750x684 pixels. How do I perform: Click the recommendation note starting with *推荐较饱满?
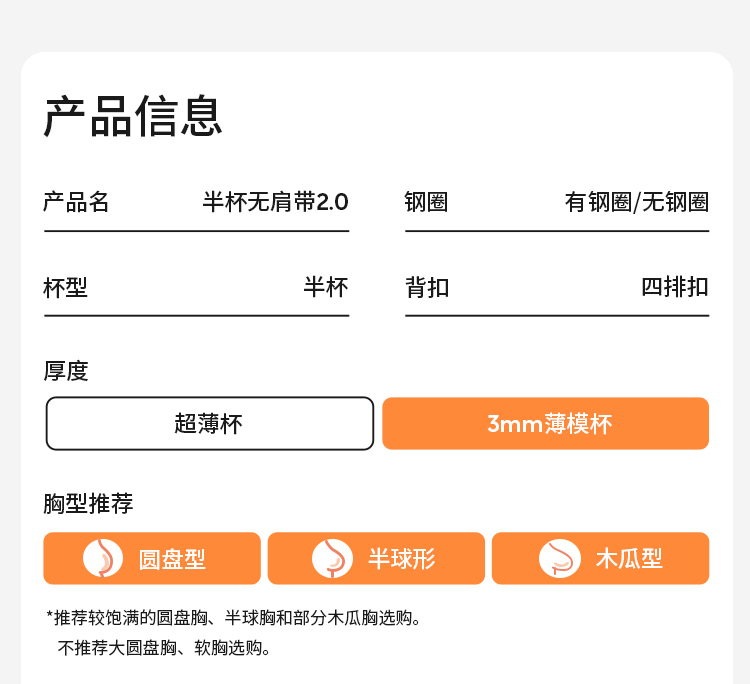[x=234, y=618]
